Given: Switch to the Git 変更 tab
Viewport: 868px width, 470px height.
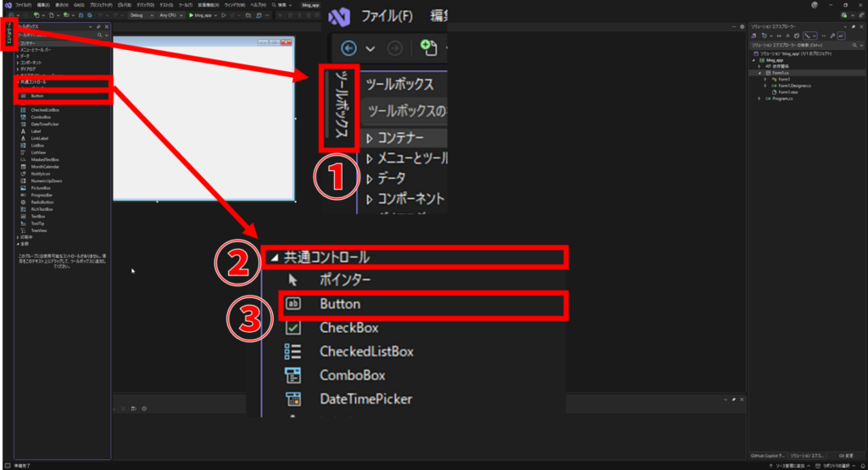Looking at the screenshot, I should click(846, 456).
